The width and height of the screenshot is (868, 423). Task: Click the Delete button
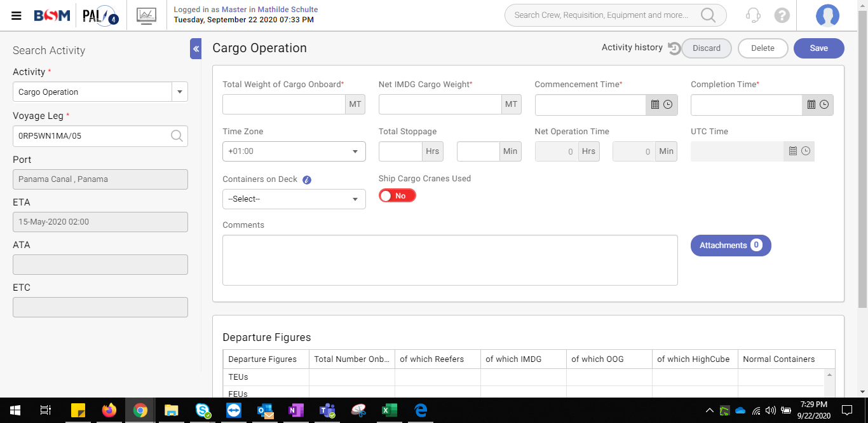point(763,48)
